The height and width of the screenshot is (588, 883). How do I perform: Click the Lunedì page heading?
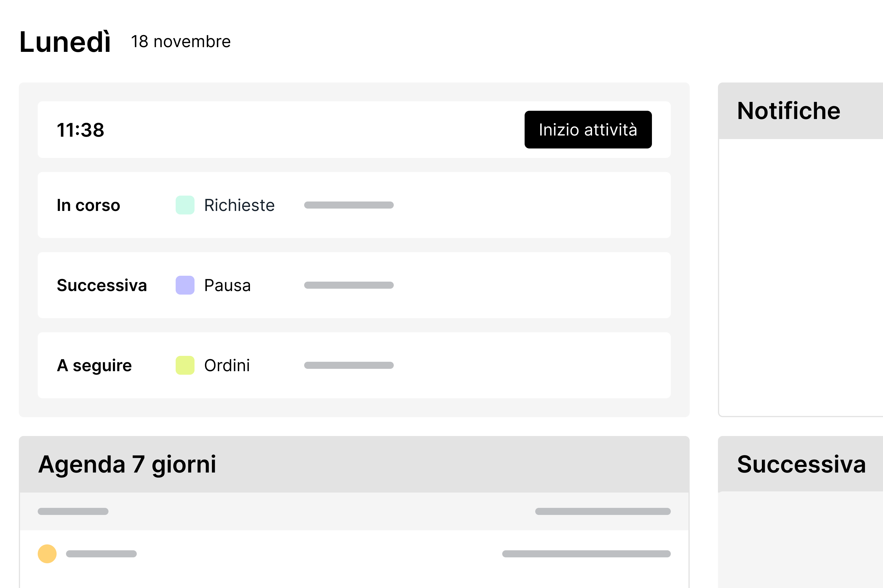tap(65, 42)
